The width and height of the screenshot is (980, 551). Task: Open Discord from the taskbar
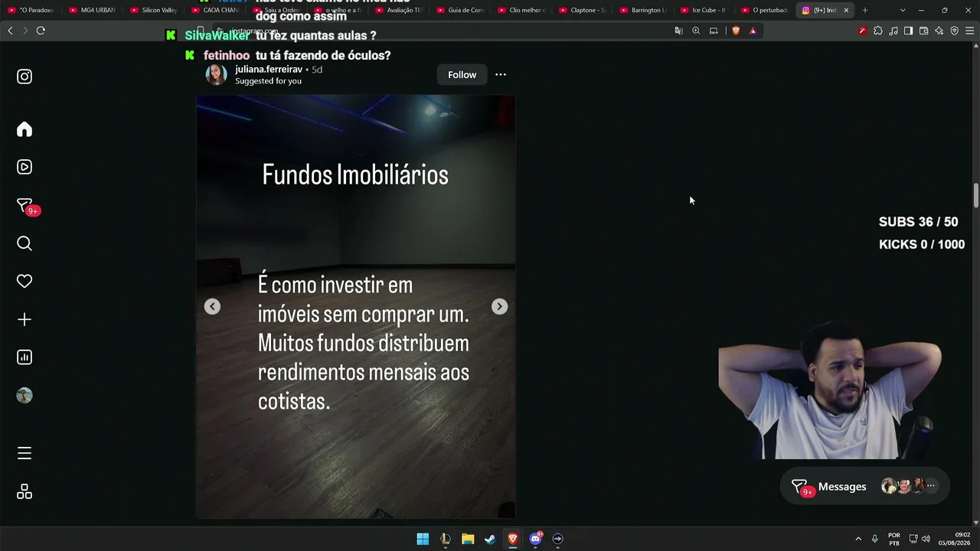click(x=536, y=539)
